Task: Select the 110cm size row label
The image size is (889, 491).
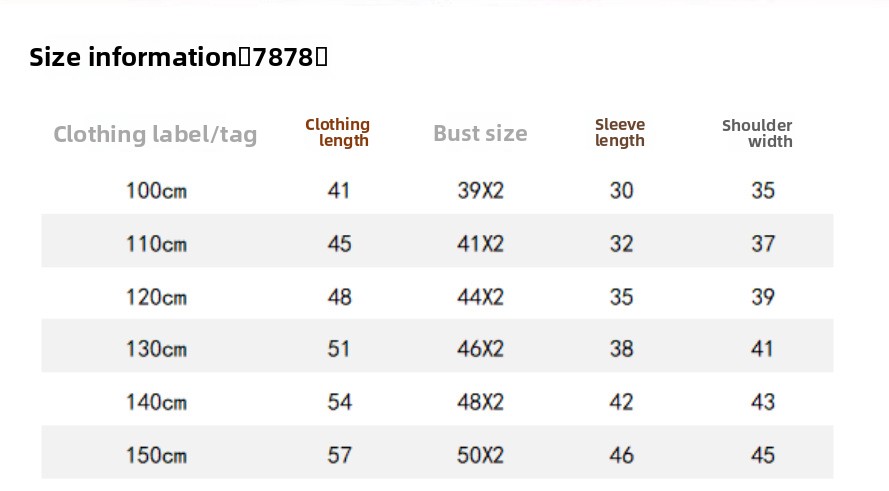Action: pos(156,243)
